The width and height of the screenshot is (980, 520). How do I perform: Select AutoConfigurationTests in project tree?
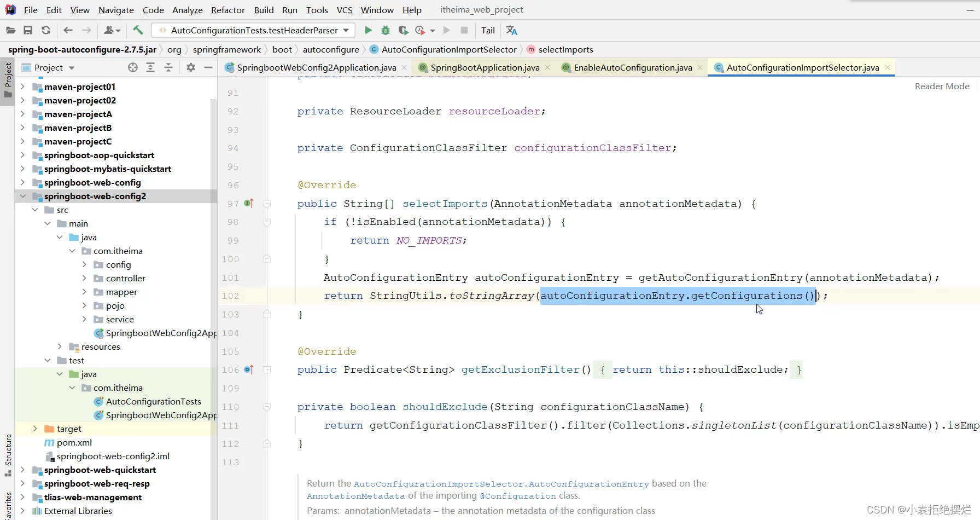point(154,401)
